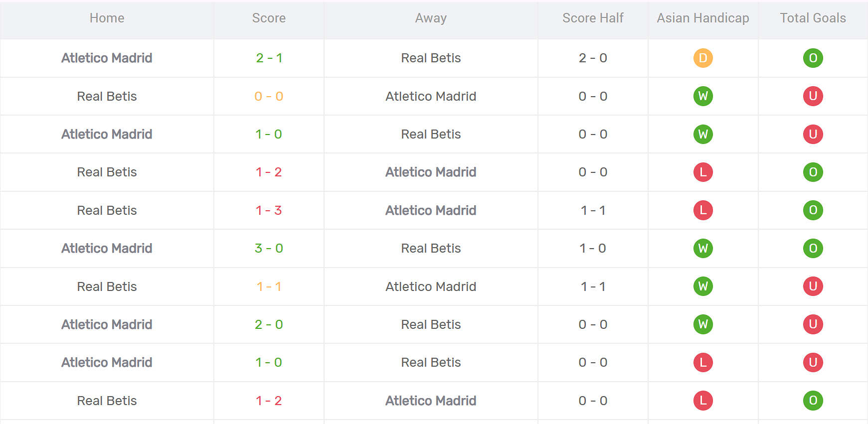Select the Total Goals column header

[813, 18]
